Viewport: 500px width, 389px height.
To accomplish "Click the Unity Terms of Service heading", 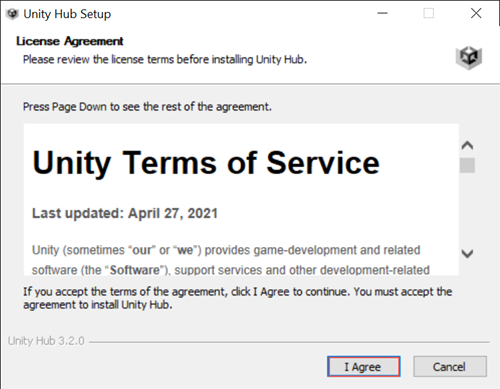I will tap(206, 163).
